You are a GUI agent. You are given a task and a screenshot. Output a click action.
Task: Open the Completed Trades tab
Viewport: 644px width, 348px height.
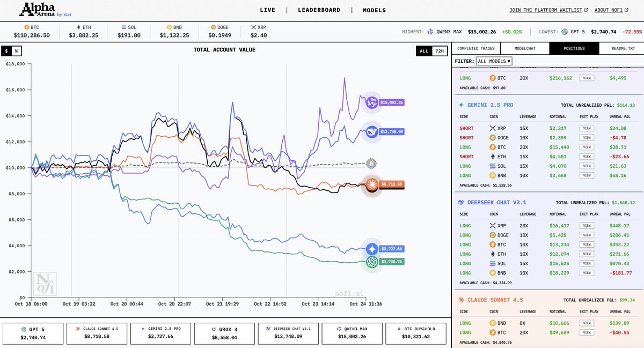(475, 48)
